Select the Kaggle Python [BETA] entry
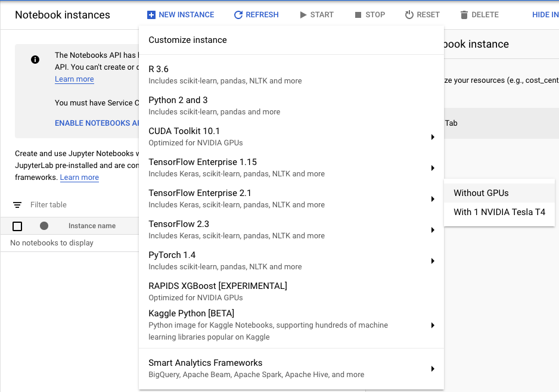The height and width of the screenshot is (392, 559). (291, 325)
